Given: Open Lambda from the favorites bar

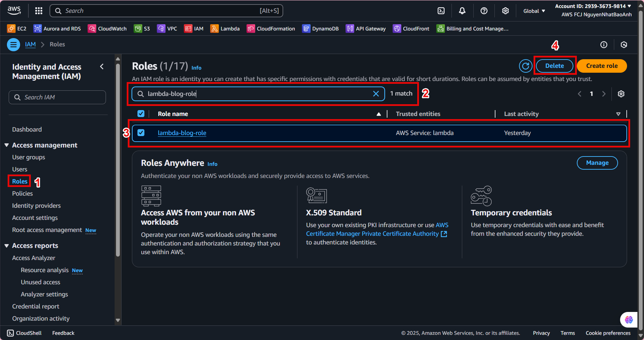Looking at the screenshot, I should coord(225,29).
